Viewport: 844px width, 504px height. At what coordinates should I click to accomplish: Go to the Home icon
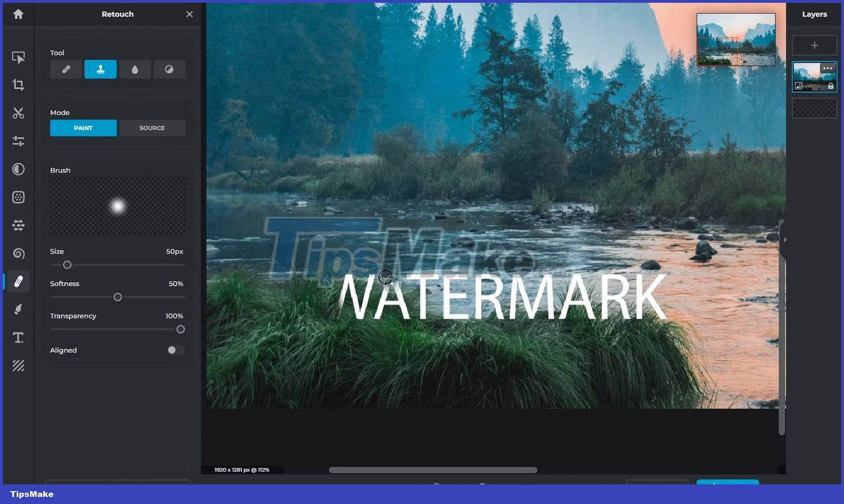pos(18,14)
